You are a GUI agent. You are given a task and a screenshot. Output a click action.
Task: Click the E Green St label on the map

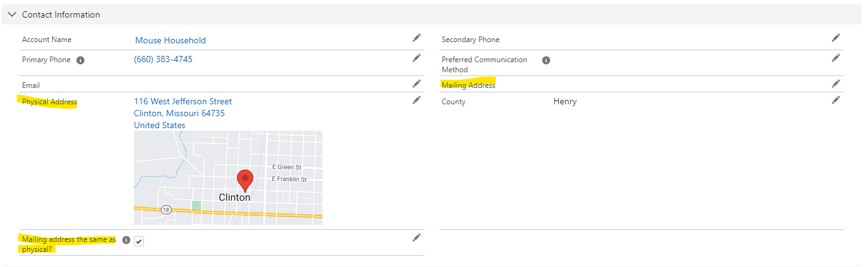pyautogui.click(x=287, y=167)
